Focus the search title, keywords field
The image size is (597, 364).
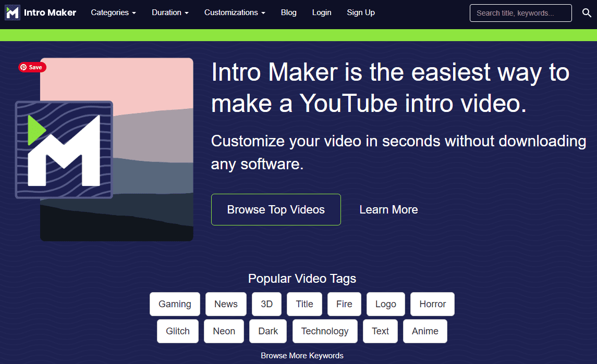click(x=520, y=13)
